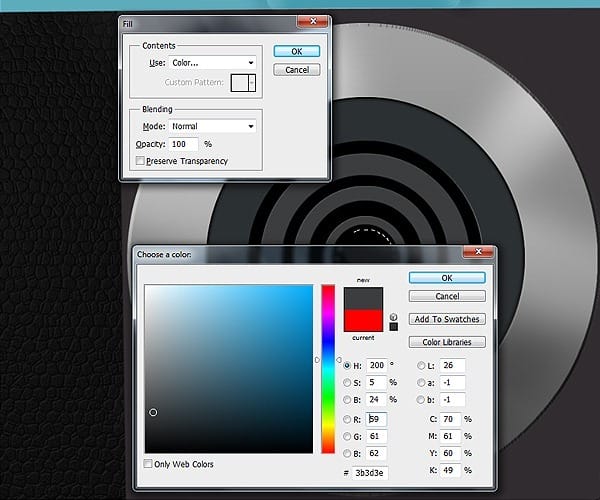Click the web-safe color small swatch
This screenshot has width=600, height=500.
[x=393, y=327]
